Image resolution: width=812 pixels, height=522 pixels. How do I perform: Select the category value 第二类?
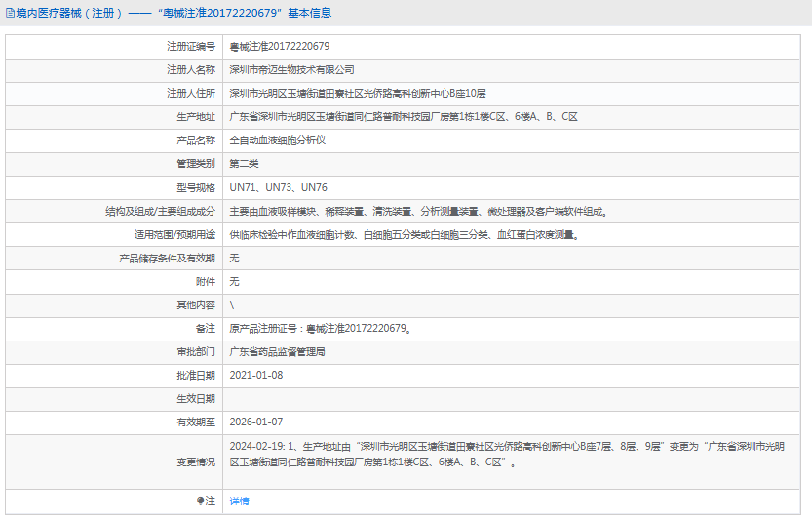coord(244,164)
